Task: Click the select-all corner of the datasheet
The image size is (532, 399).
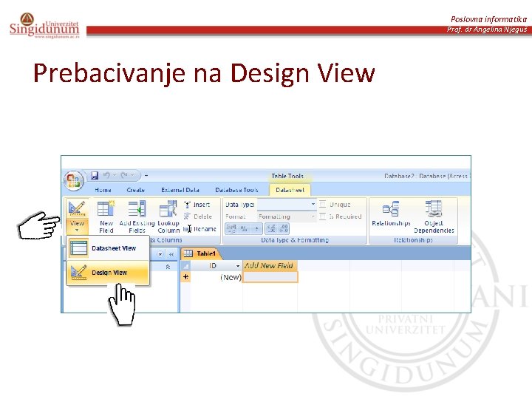Action: (x=185, y=266)
